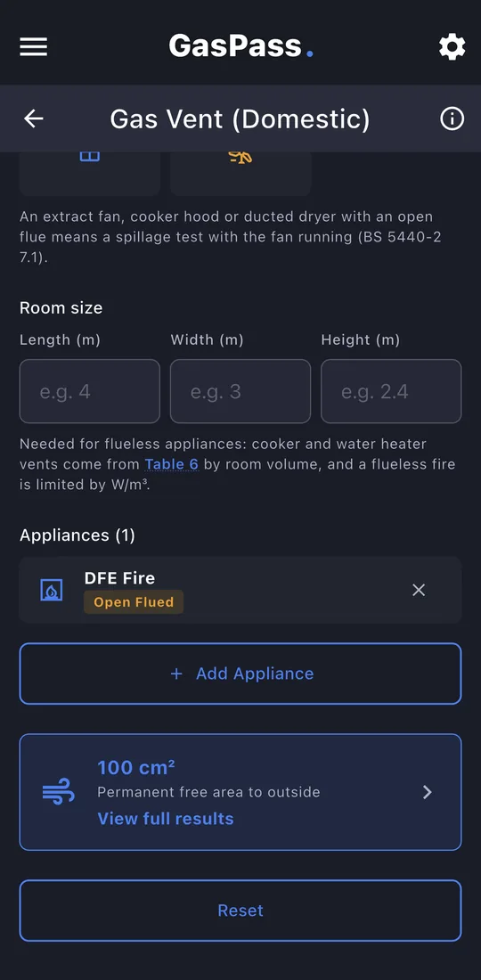The width and height of the screenshot is (481, 980).
Task: Open View full results
Action: click(166, 819)
